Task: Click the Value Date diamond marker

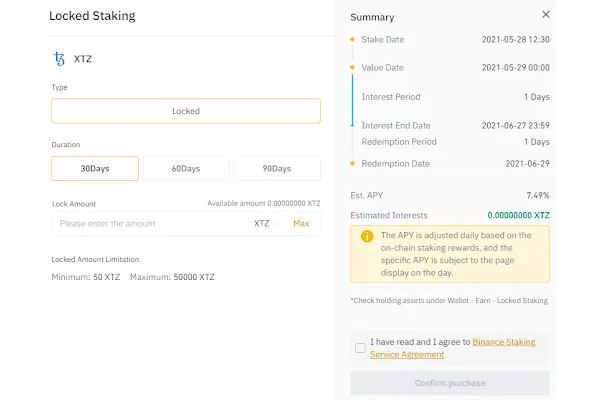Action: 352,68
